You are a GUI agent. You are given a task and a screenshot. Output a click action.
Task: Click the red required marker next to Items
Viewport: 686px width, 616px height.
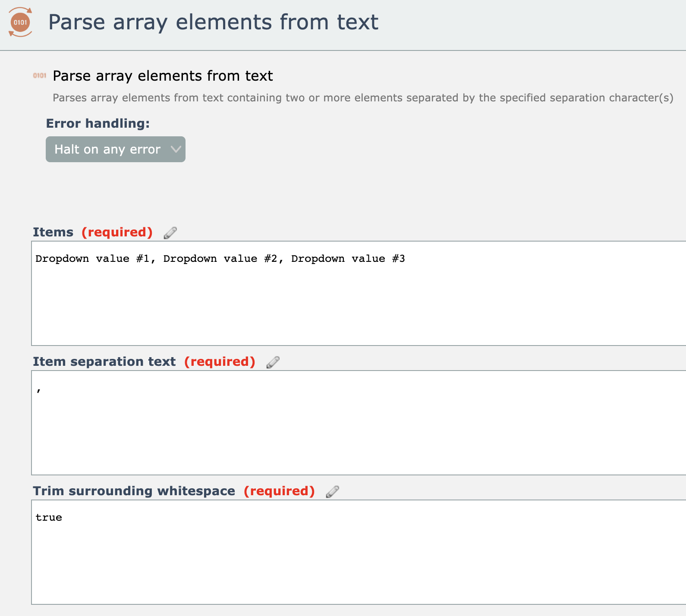pyautogui.click(x=117, y=232)
